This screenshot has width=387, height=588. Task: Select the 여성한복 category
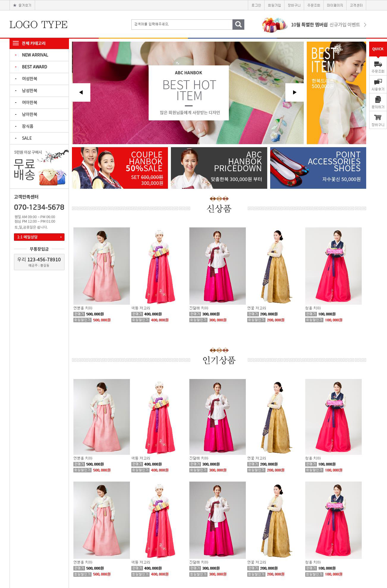[29, 79]
